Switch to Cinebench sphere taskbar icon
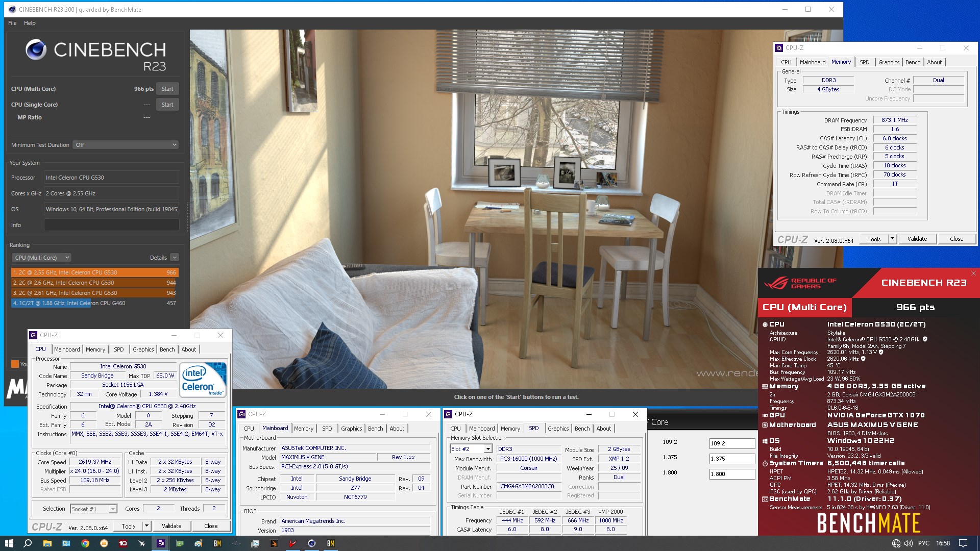The width and height of the screenshot is (980, 551). (312, 543)
